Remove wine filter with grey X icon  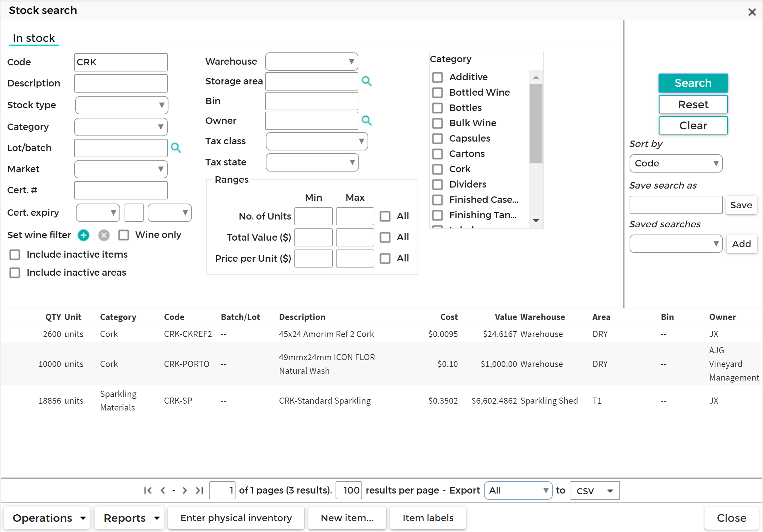pos(104,235)
